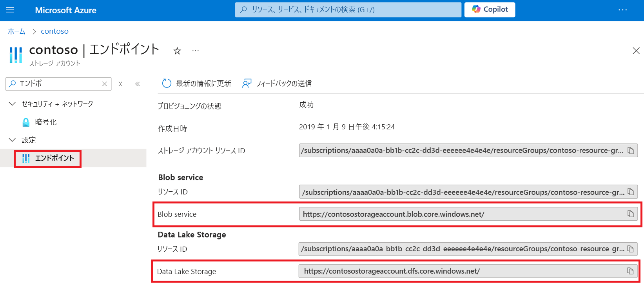Open the ... more options beside page title
The width and height of the screenshot is (644, 294).
[x=195, y=51]
